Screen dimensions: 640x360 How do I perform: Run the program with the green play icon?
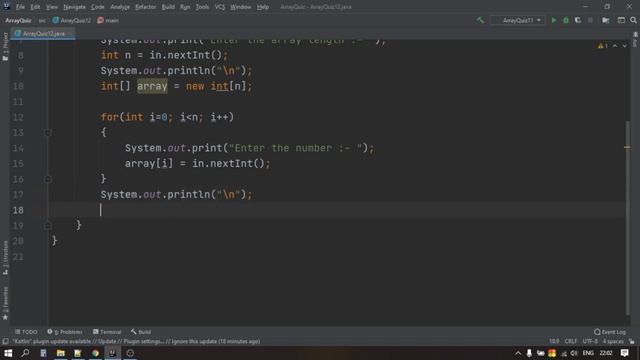point(554,20)
